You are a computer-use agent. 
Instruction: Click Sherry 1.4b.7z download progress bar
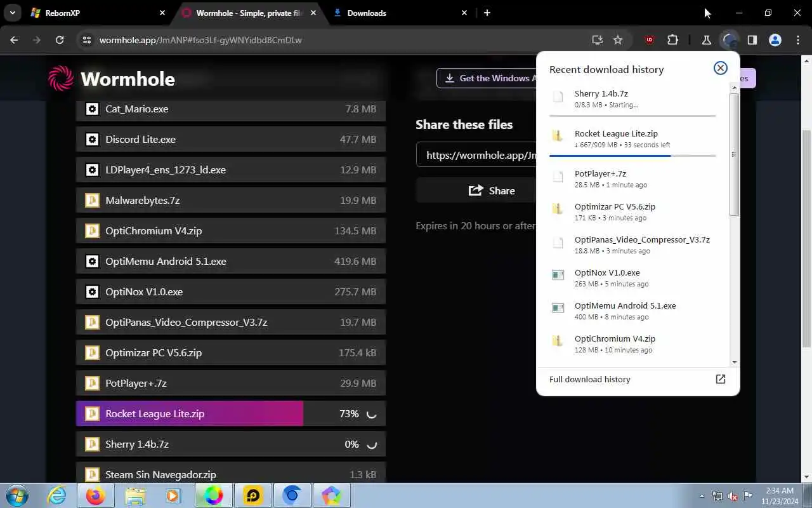pos(632,116)
